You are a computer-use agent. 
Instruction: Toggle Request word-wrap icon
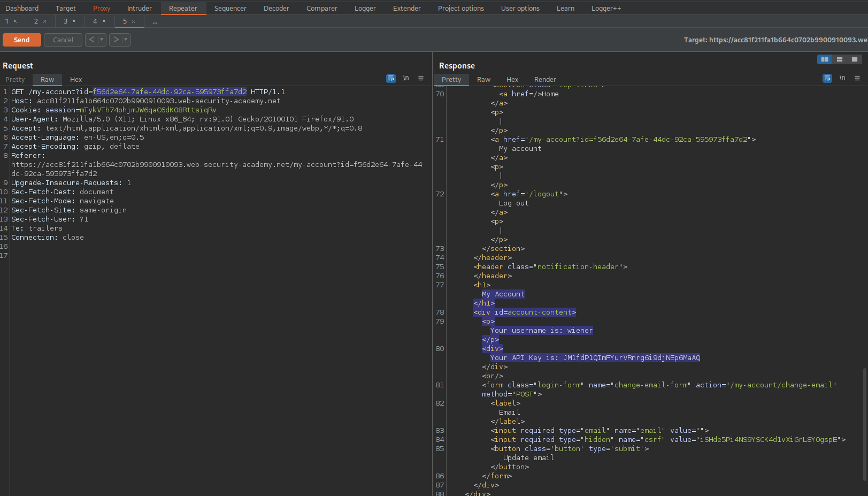click(391, 78)
